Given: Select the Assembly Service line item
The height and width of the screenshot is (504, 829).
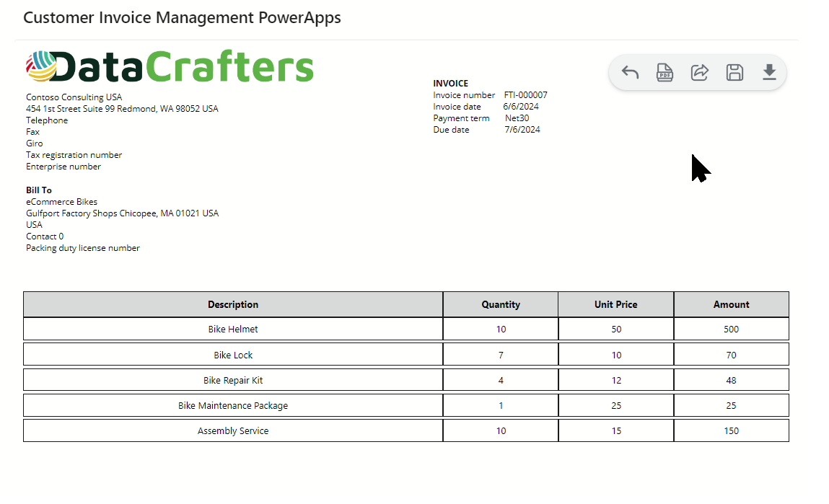Looking at the screenshot, I should (x=233, y=431).
